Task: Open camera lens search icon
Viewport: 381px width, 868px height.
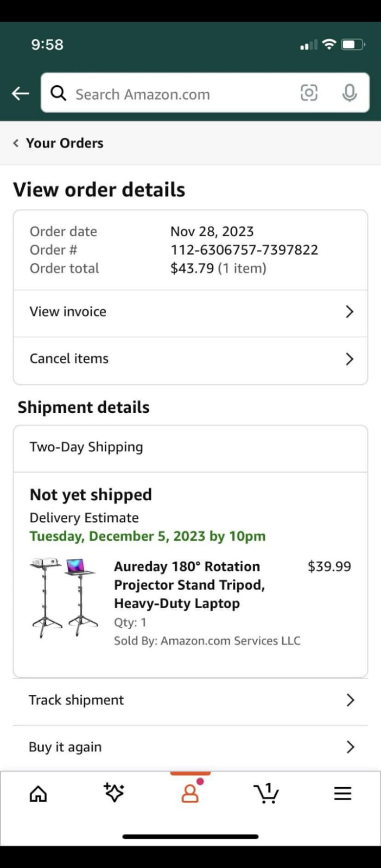Action: click(x=309, y=93)
